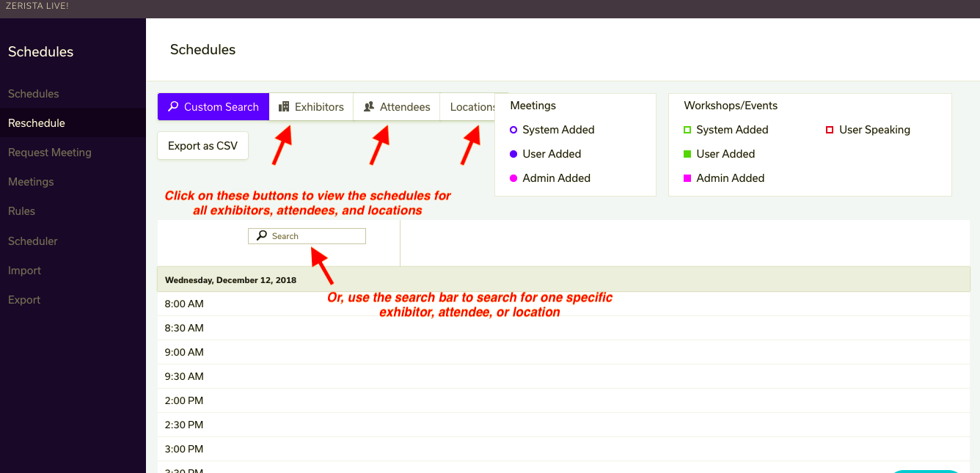This screenshot has height=473, width=980.
Task: Open Schedules in the sidebar
Action: (34, 94)
